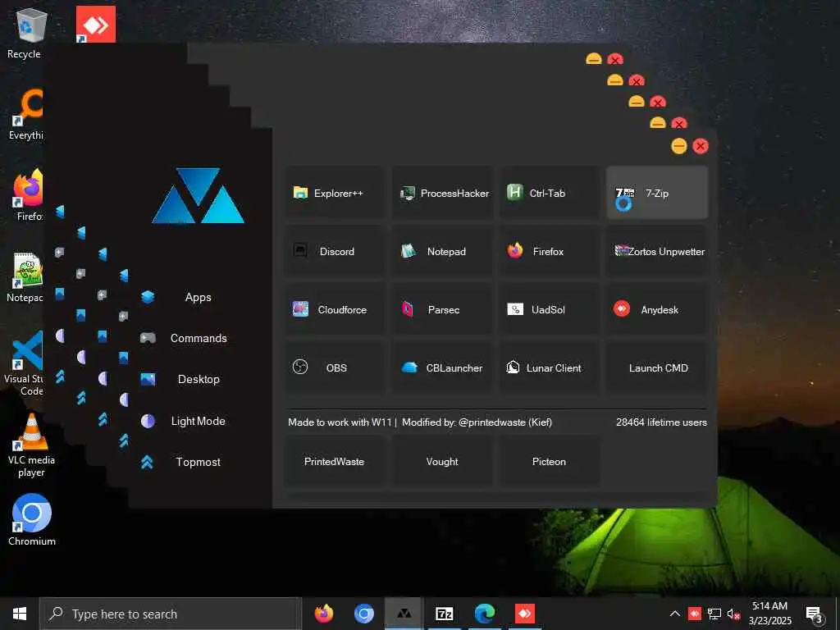Launch Explorer++ from the app grid

pyautogui.click(x=335, y=193)
